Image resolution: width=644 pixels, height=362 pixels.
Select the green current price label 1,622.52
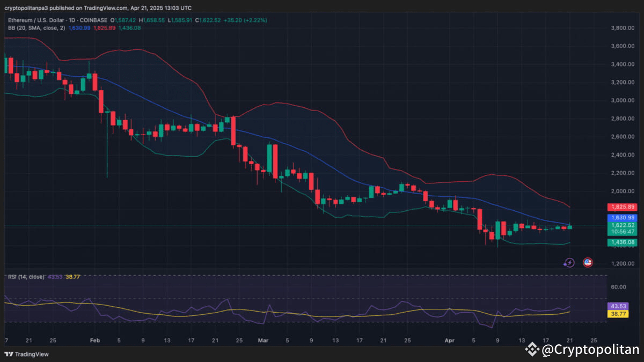pos(623,226)
